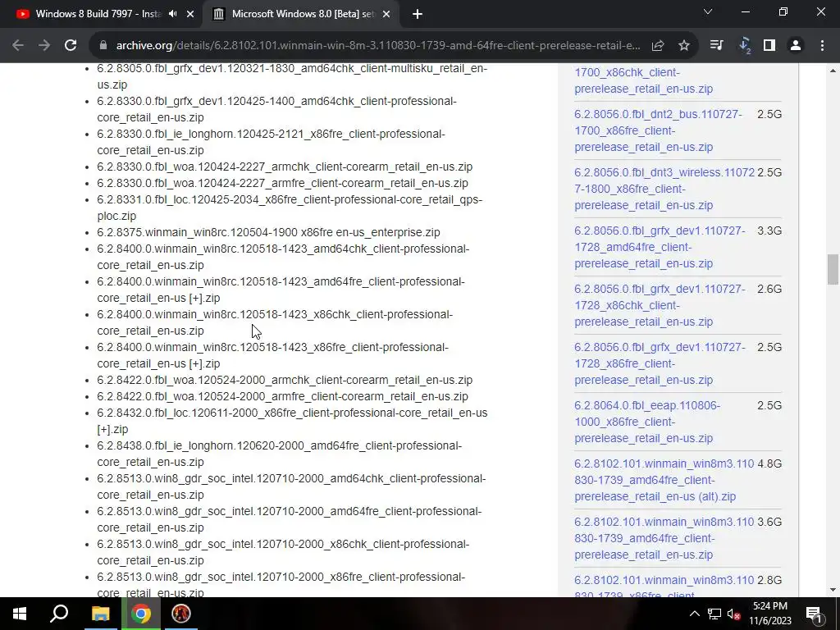Download 6.2.8102.101 amd64fre (alt) zip
The image size is (840, 630).
(x=664, y=481)
